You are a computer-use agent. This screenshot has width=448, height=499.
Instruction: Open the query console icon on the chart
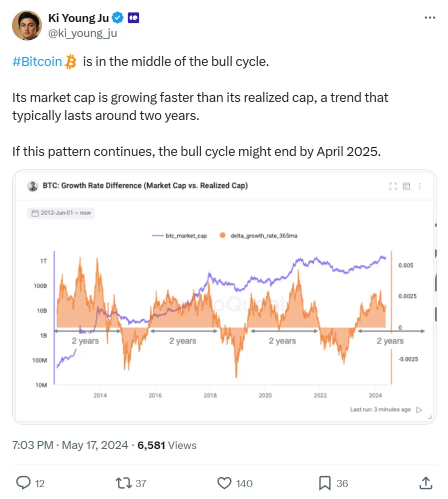(406, 186)
